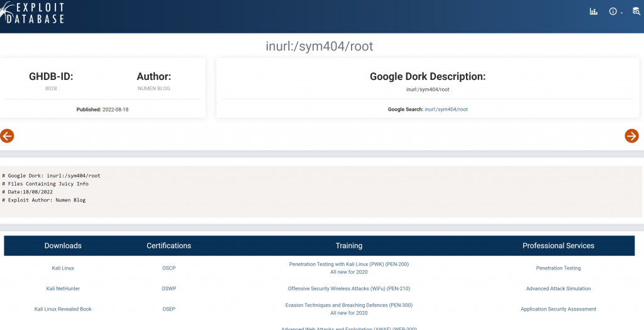
Task: Click the '# Google Dork: inurl:/sym404/root' code line
Action: (x=52, y=176)
